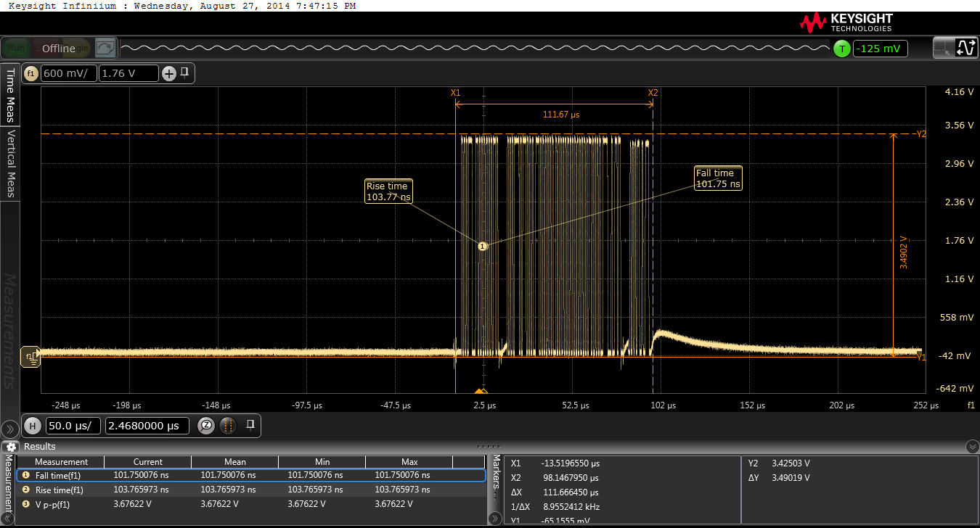
Task: Toggle the horizontal Zoom magnifier
Action: 206,426
